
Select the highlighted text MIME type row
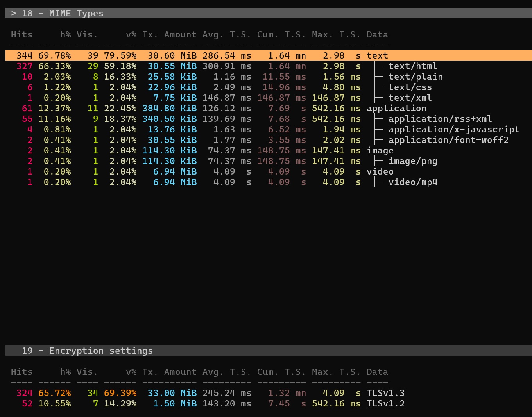click(377, 55)
